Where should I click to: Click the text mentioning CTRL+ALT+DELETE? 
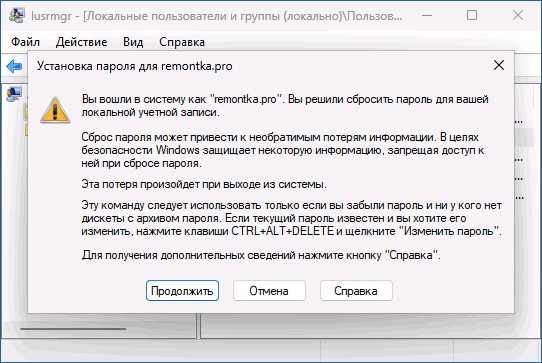click(291, 218)
